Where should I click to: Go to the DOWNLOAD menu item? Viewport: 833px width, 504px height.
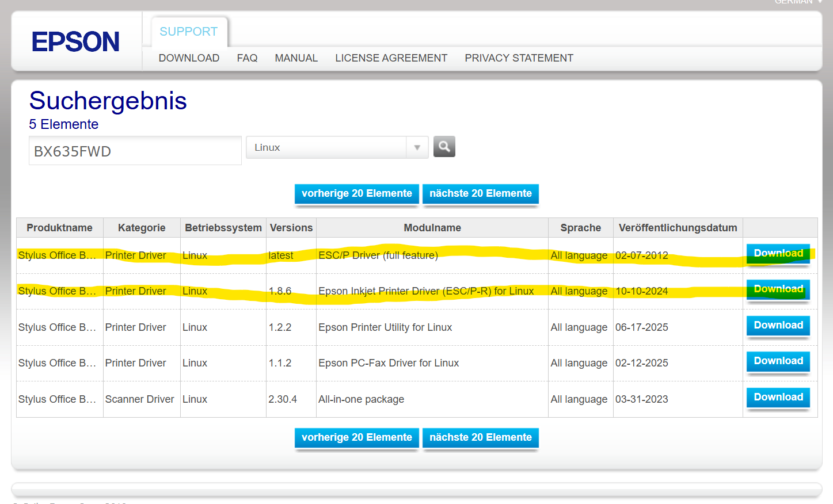189,58
